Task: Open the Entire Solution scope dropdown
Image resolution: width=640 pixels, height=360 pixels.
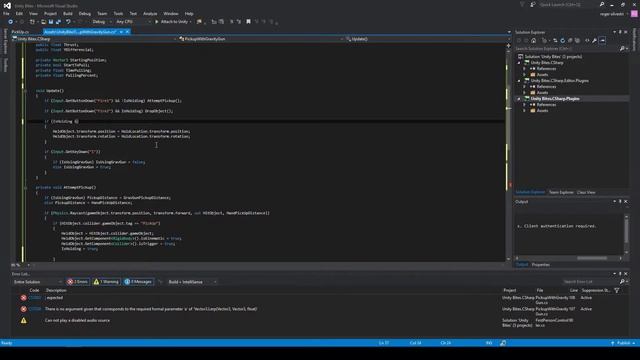Action: pos(37,282)
